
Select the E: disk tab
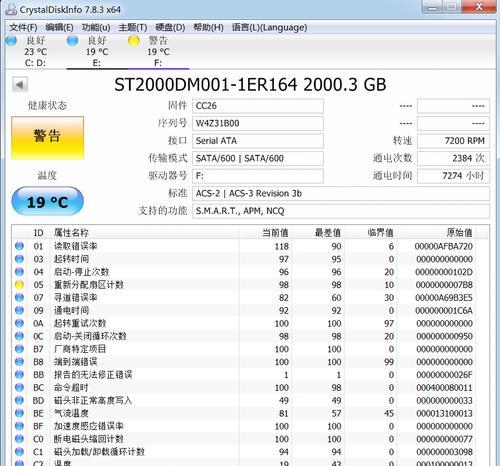(97, 51)
